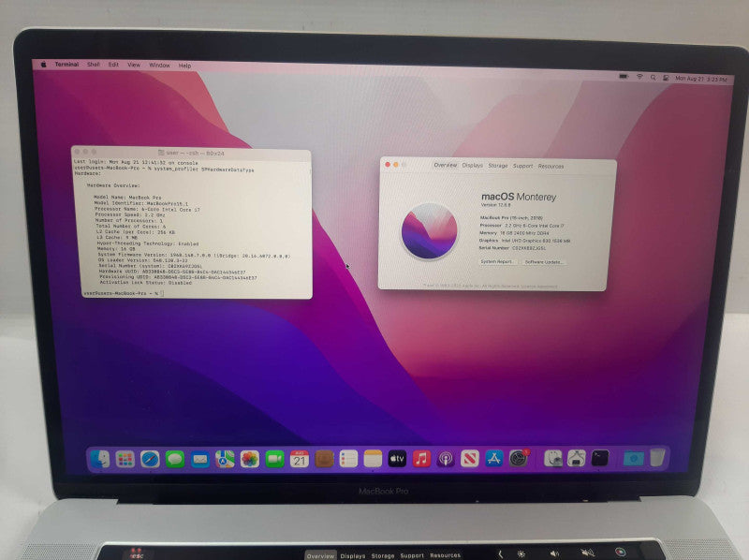Click the Memory line in About window
The width and height of the screenshot is (749, 560).
pyautogui.click(x=514, y=232)
